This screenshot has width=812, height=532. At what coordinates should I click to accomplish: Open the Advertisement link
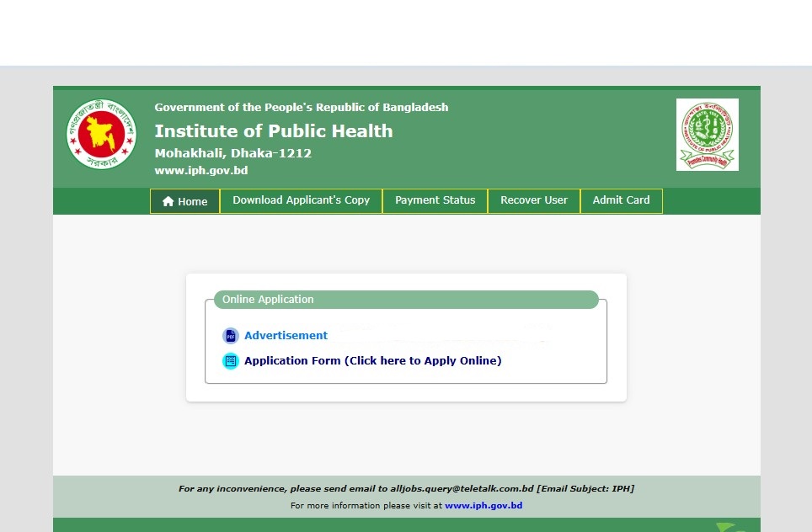coord(286,336)
